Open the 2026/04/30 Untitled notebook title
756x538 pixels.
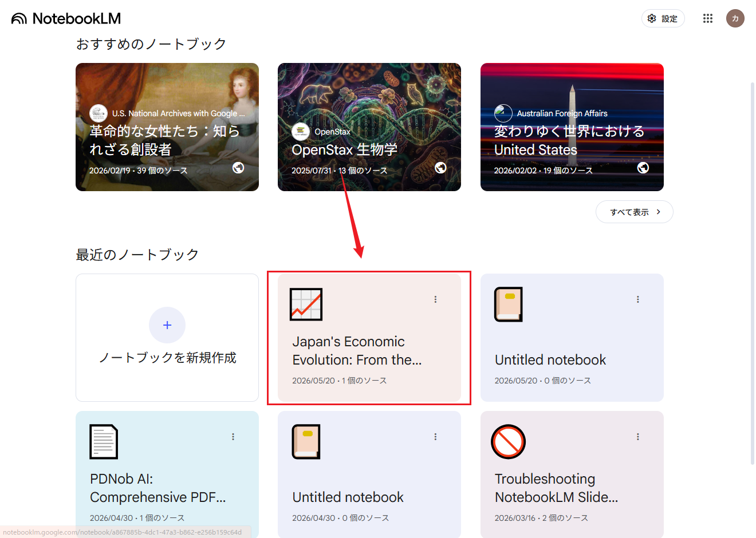348,497
